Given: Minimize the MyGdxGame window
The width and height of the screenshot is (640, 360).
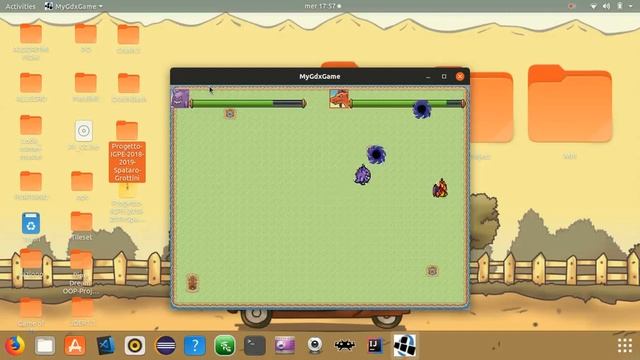Looking at the screenshot, I should pos(428,76).
